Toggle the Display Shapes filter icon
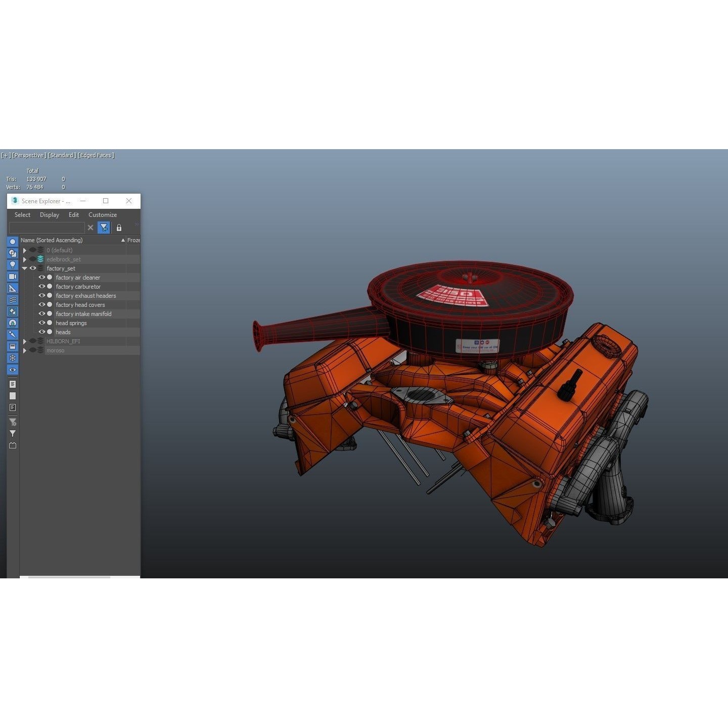This screenshot has height=728, width=728. click(12, 253)
